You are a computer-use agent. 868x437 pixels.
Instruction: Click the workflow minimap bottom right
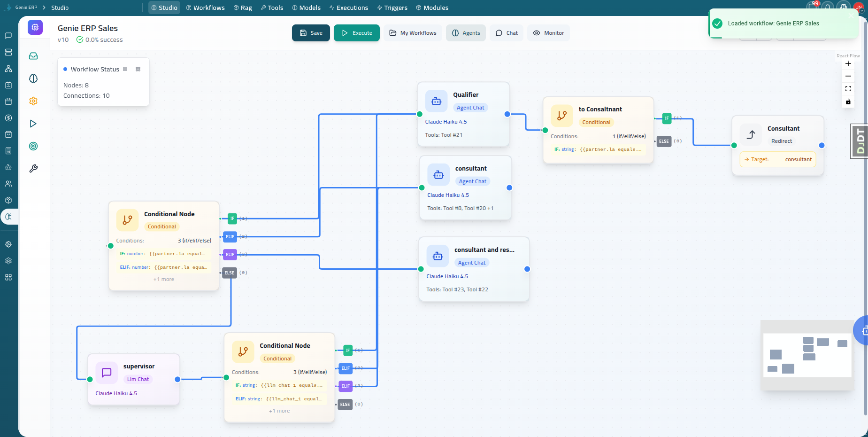coord(807,356)
